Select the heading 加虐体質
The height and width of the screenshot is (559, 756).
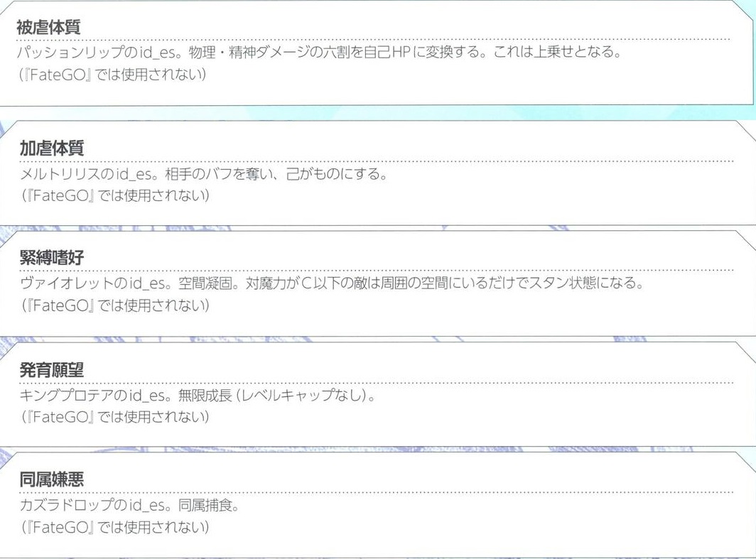click(x=52, y=148)
